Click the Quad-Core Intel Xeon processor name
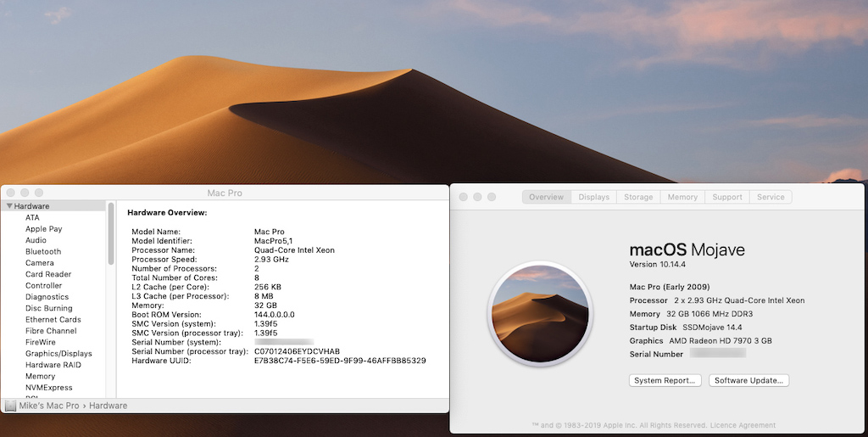The width and height of the screenshot is (868, 437). pyautogui.click(x=294, y=249)
